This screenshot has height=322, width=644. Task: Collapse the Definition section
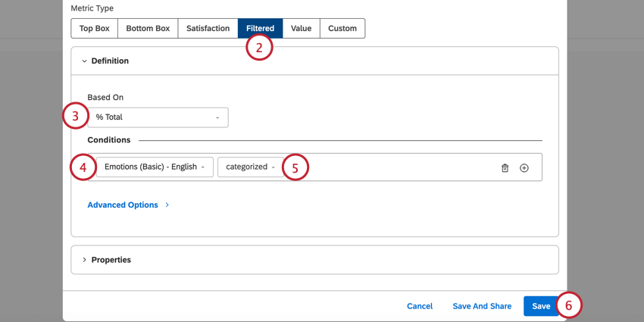(x=105, y=61)
